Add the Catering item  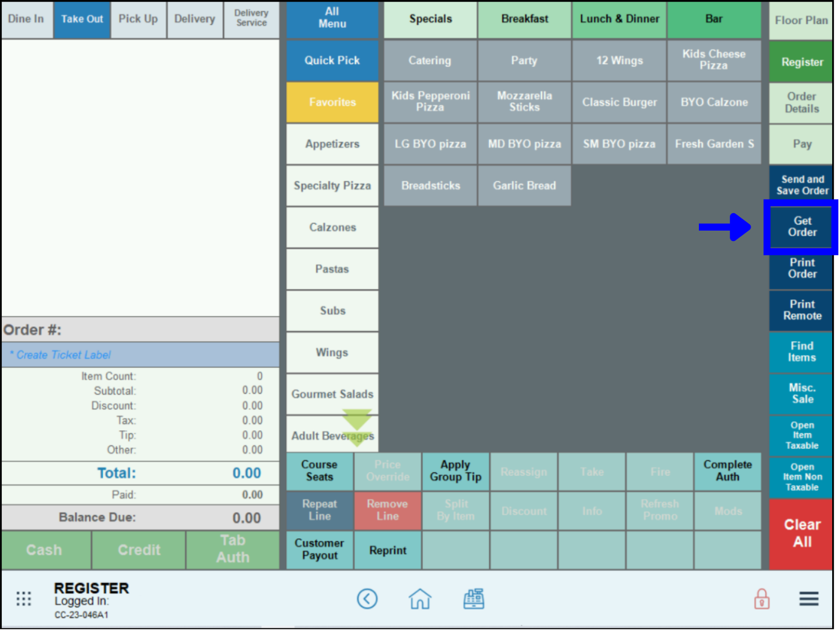[x=430, y=61]
